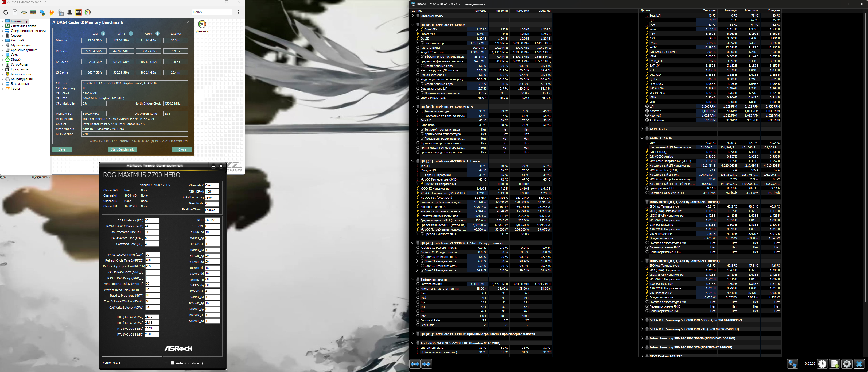Expand the Компьютер tree node
The image size is (868, 372).
click(x=2, y=21)
